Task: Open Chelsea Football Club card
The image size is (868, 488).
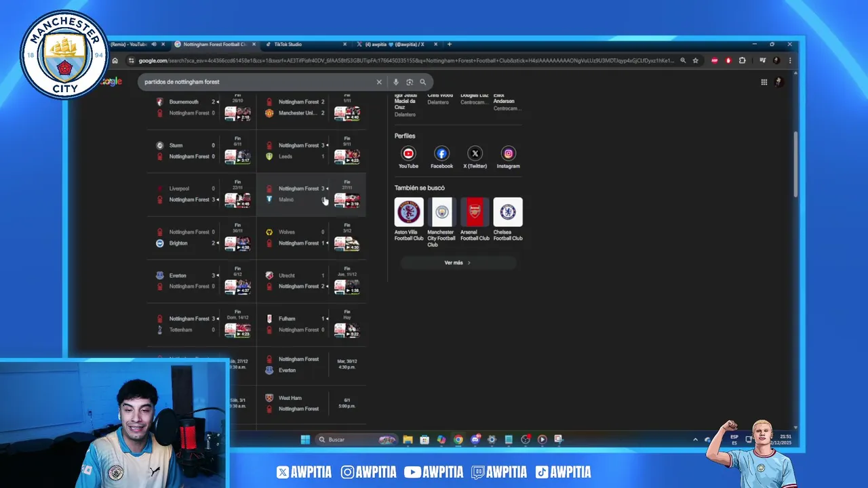Action: point(508,220)
